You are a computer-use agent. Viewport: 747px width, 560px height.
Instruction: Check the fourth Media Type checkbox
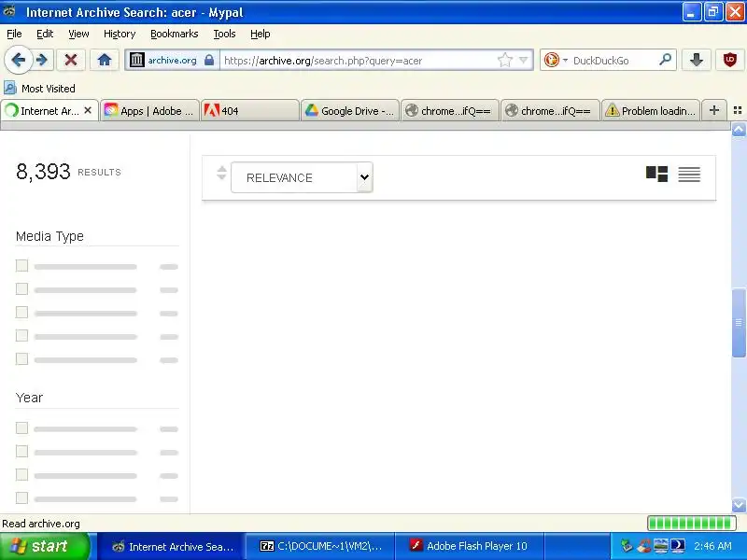[x=21, y=336]
